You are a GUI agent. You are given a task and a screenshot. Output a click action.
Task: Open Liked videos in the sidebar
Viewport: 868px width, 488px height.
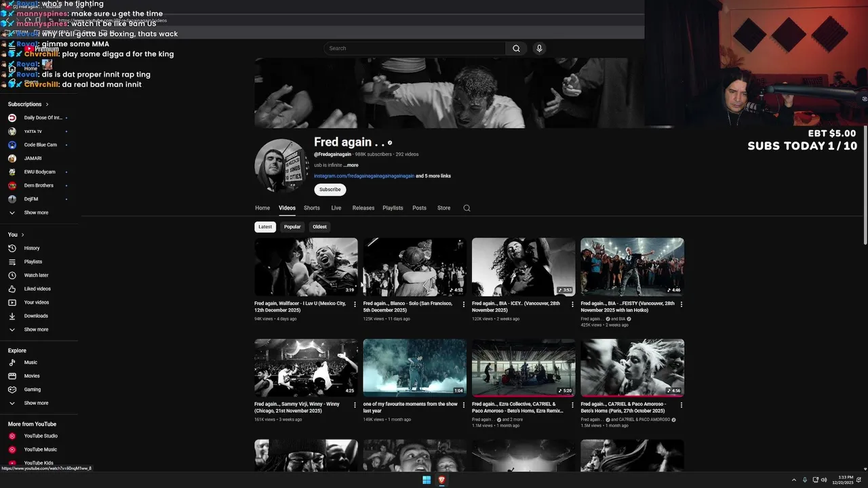pyautogui.click(x=39, y=289)
